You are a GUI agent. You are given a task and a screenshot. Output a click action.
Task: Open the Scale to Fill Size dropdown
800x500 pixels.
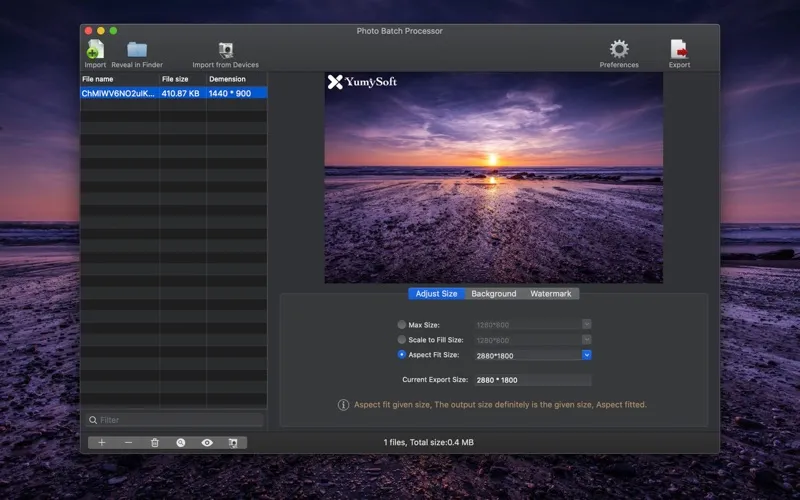click(587, 340)
